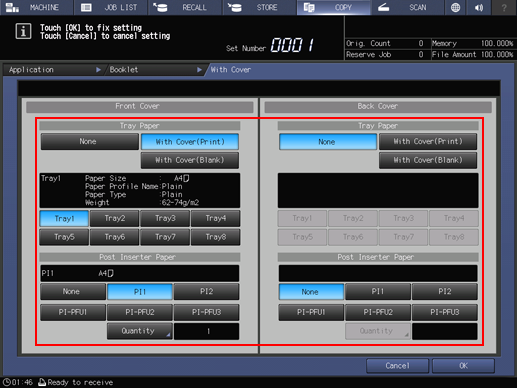Image resolution: width=517 pixels, height=388 pixels.
Task: Click the Back Cover header
Action: click(378, 107)
